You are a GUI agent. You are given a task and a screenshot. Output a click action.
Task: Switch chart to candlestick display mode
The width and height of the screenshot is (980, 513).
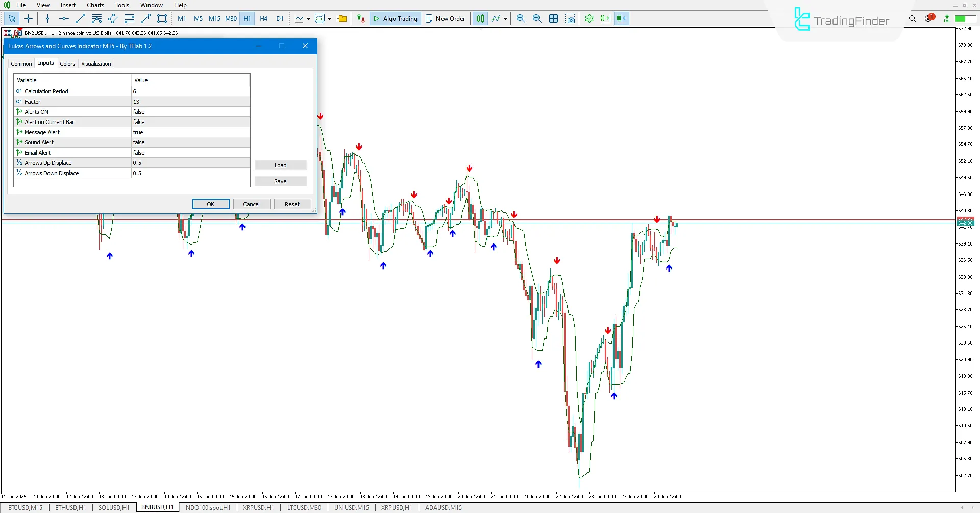point(480,18)
